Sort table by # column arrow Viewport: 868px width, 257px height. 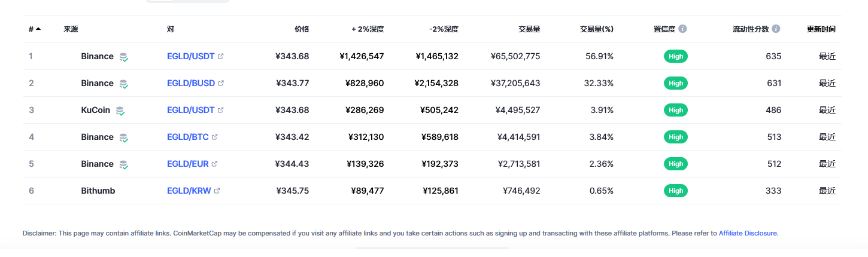tap(38, 29)
